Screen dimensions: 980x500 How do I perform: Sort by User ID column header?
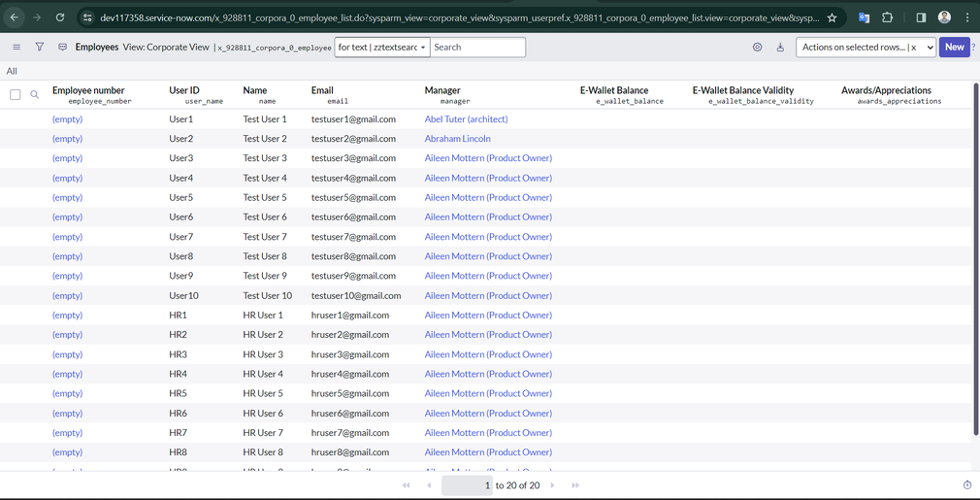184,90
